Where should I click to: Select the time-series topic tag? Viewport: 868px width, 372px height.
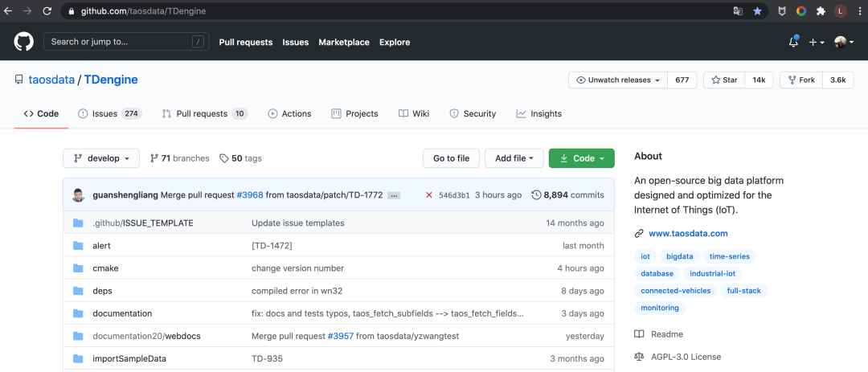[x=730, y=256]
